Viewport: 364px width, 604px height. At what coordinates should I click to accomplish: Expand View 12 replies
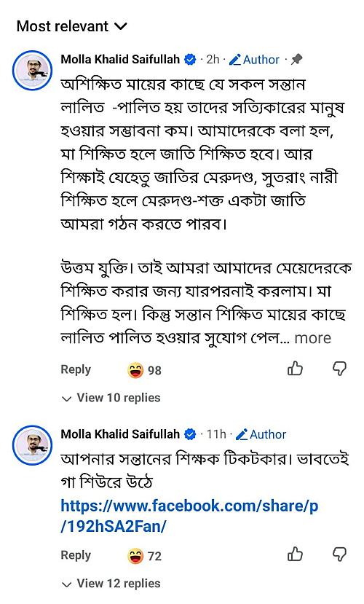pos(111,584)
